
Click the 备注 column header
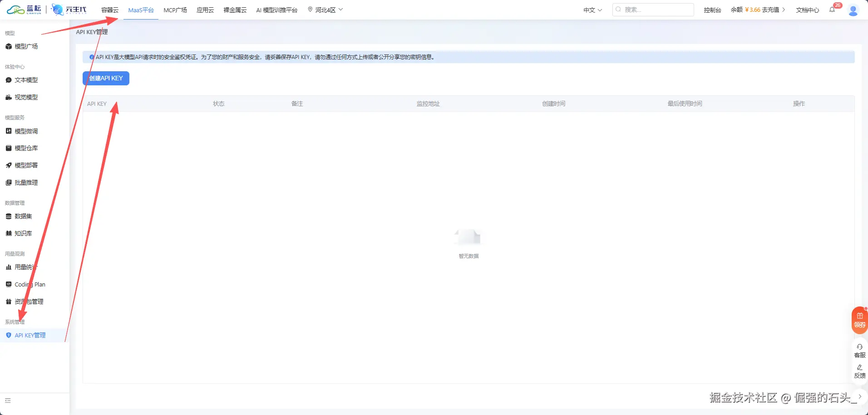click(297, 104)
